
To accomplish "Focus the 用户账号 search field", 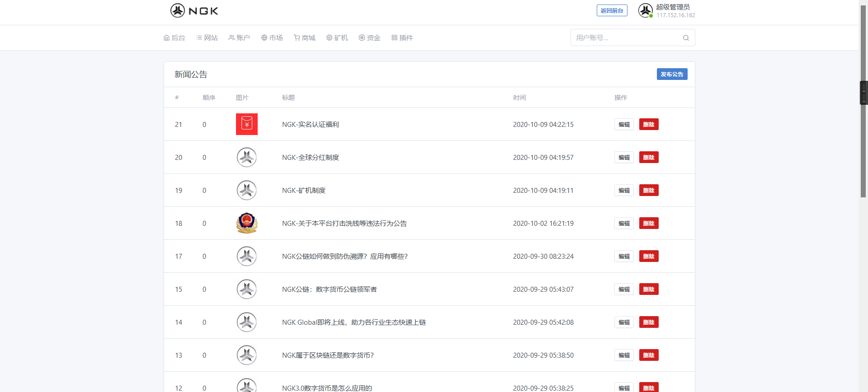I will pyautogui.click(x=626, y=38).
